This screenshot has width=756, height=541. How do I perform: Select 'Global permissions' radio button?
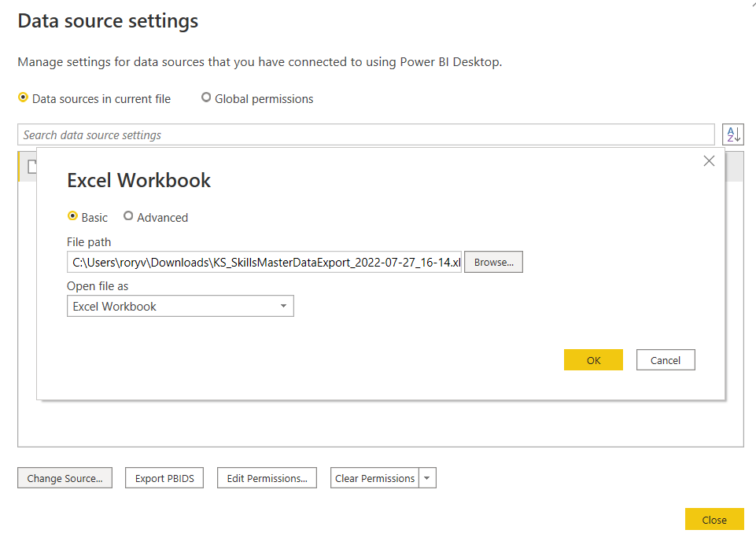[206, 98]
